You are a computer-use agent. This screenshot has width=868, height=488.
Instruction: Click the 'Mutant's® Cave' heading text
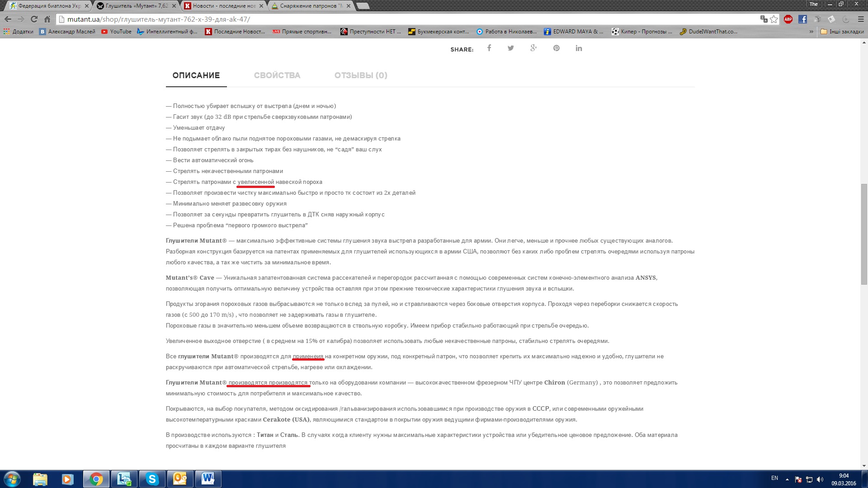pos(190,278)
